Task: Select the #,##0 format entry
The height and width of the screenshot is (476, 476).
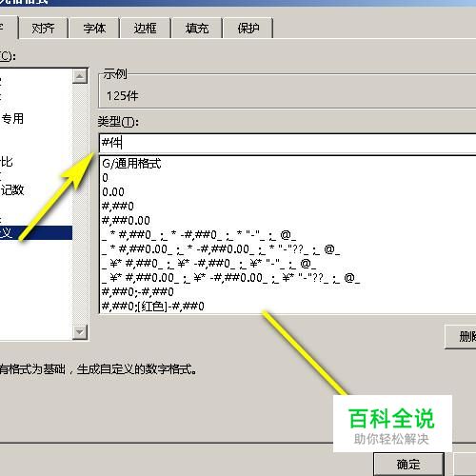Action: 288,207
